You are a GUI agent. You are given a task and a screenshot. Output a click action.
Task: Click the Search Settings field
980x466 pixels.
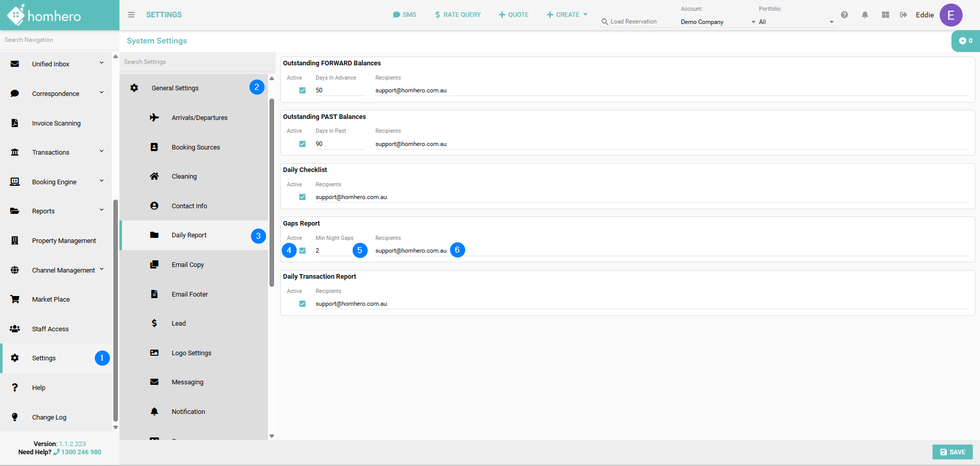coord(197,62)
